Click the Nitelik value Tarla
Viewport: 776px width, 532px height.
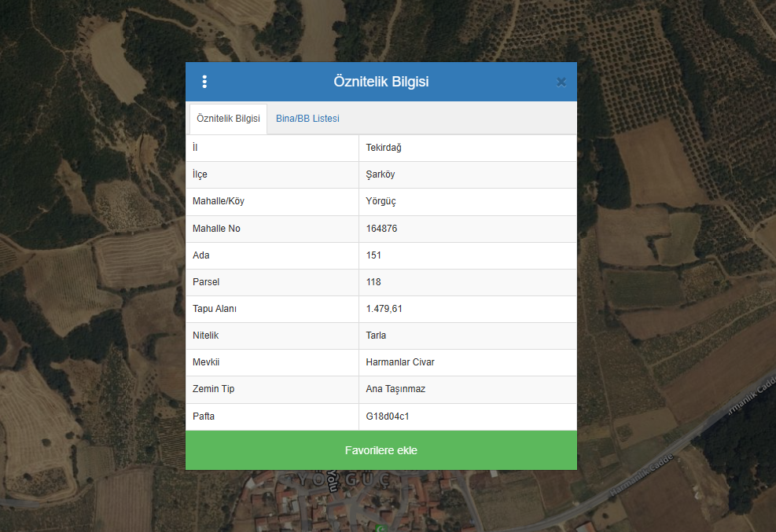pos(376,336)
